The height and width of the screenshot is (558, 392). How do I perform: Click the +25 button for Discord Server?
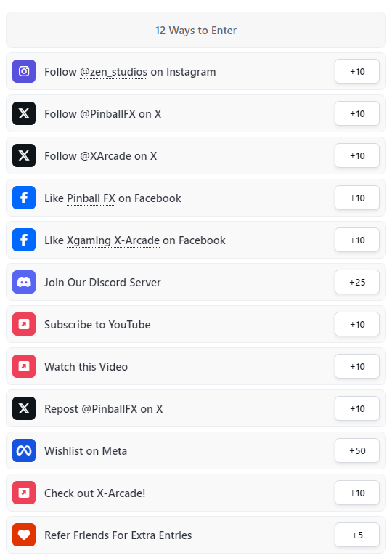[x=357, y=282]
